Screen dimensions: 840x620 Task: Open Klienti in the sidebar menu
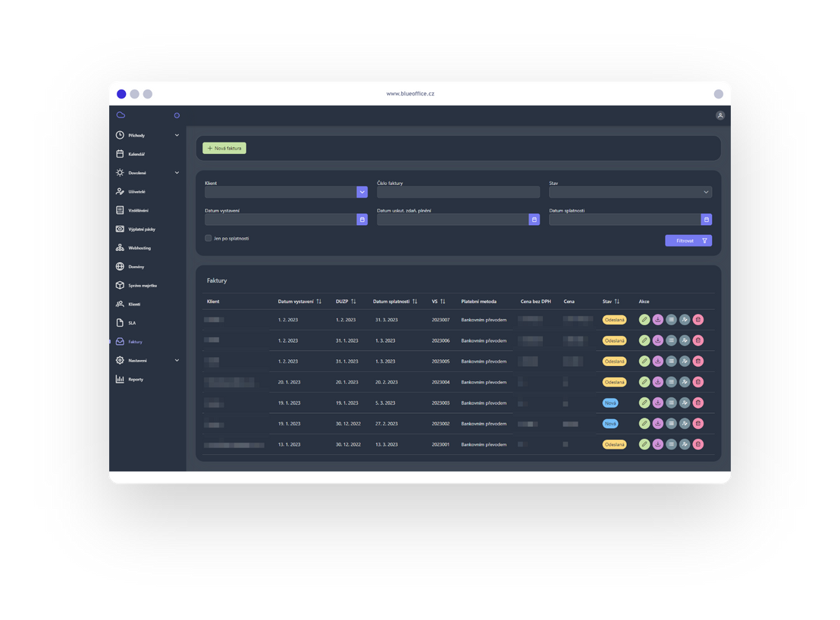[x=133, y=304]
